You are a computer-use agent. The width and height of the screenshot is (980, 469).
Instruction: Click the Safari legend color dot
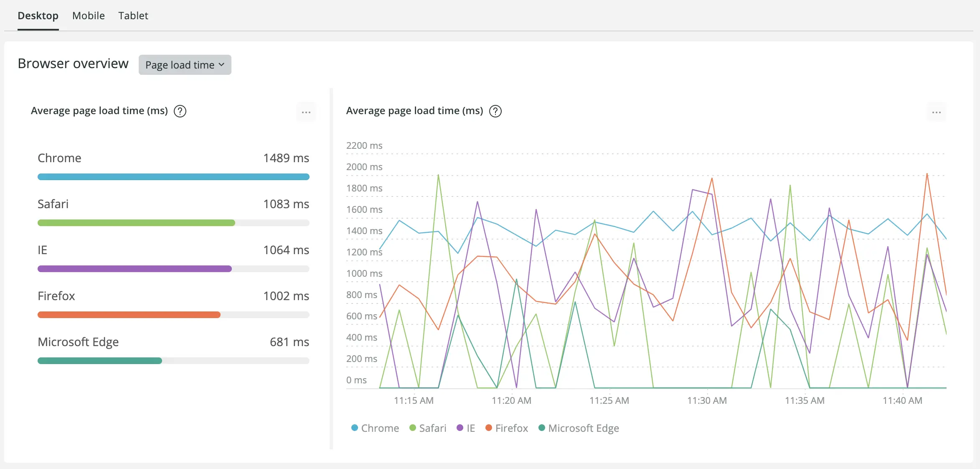pos(412,428)
